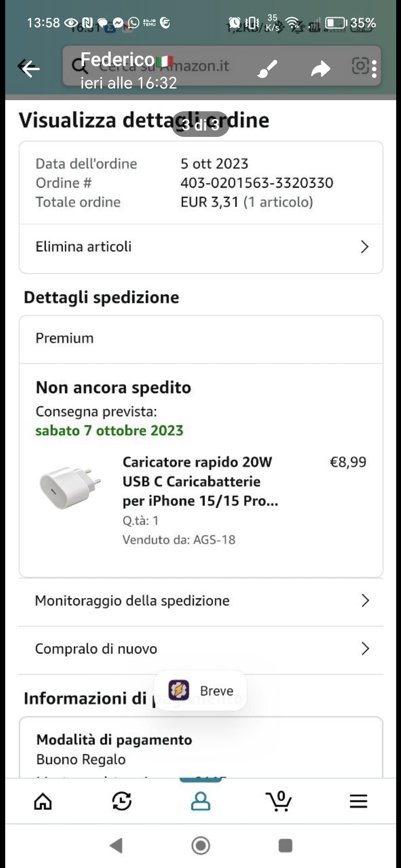Tap the charger product thumbnail
This screenshot has width=401, height=868.
[x=71, y=487]
